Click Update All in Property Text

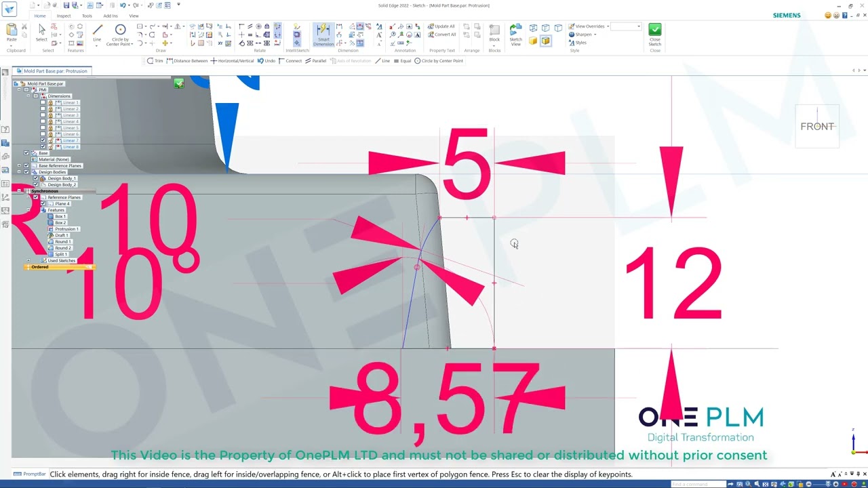pyautogui.click(x=441, y=26)
